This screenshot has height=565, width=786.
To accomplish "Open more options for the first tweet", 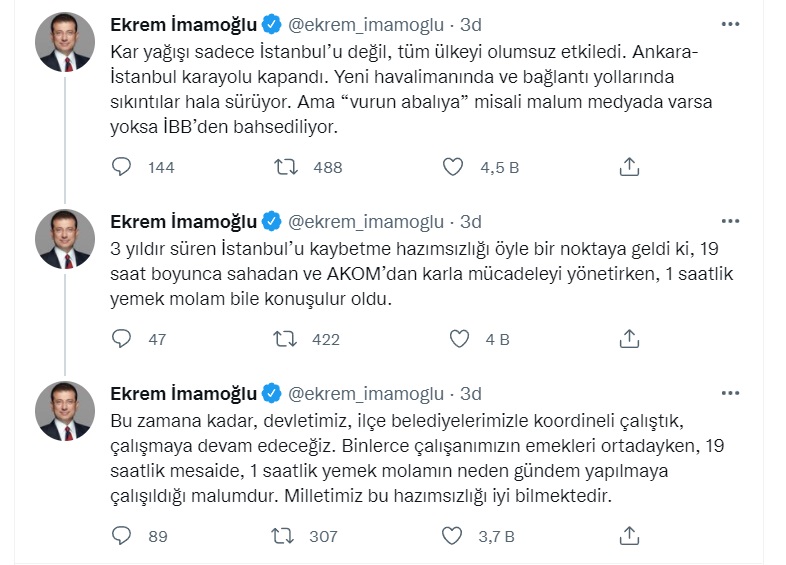I will tap(740, 23).
